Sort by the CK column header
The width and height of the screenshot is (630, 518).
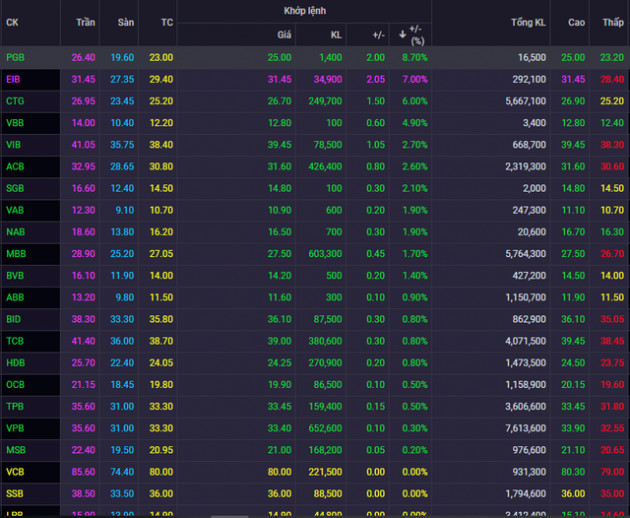tap(12, 23)
